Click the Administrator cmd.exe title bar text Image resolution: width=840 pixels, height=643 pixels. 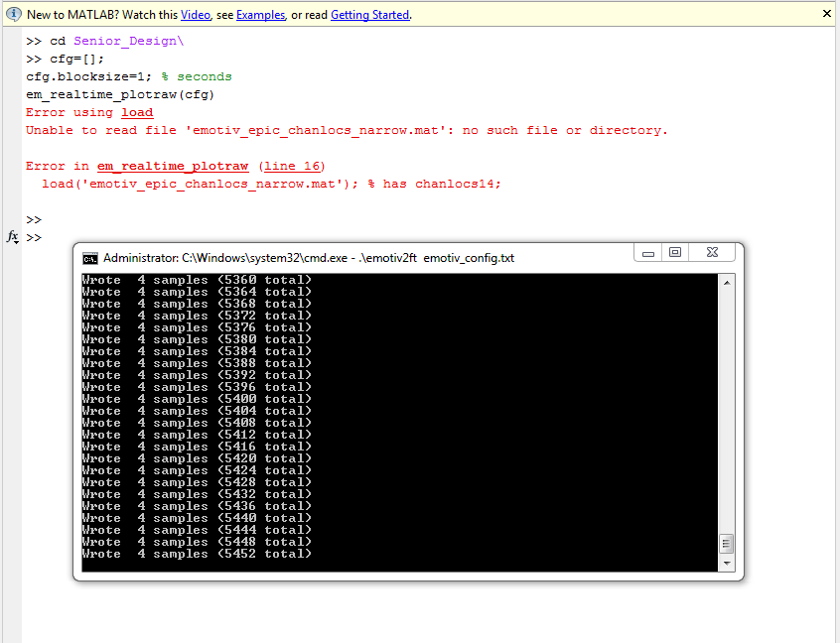[308, 258]
